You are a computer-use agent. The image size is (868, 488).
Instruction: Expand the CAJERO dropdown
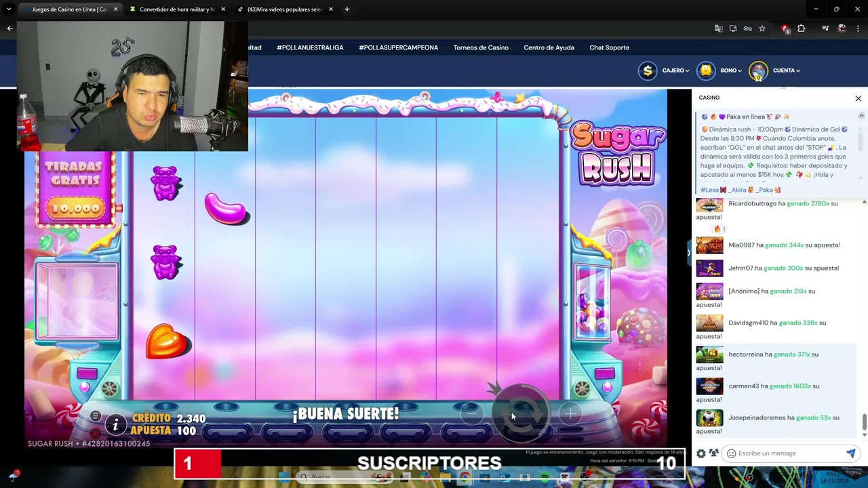[675, 70]
